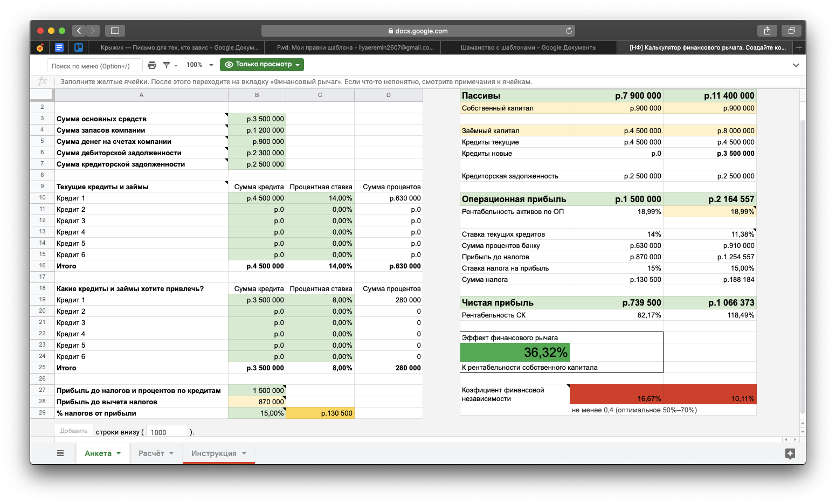Select the 'Анкета' sheet tab

[x=98, y=453]
